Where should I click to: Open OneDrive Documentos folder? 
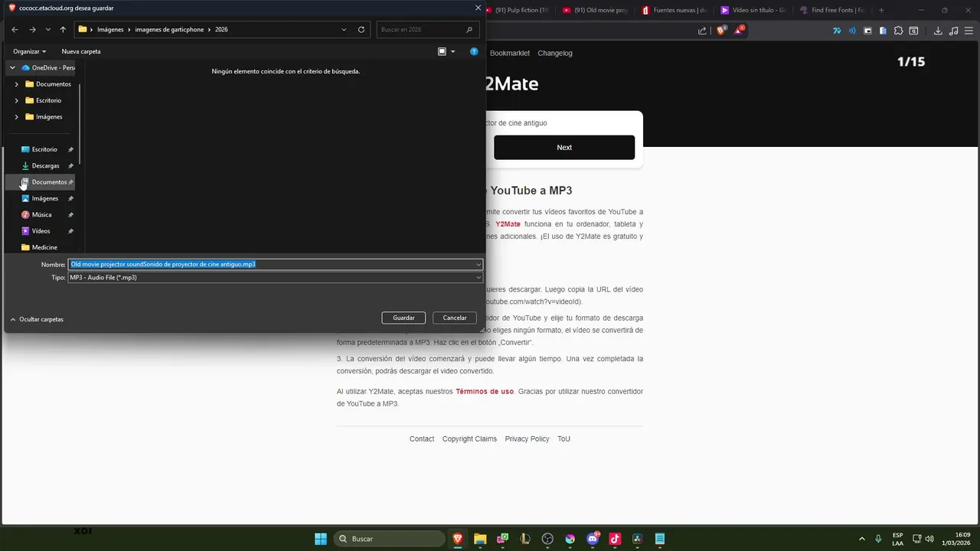[48, 84]
